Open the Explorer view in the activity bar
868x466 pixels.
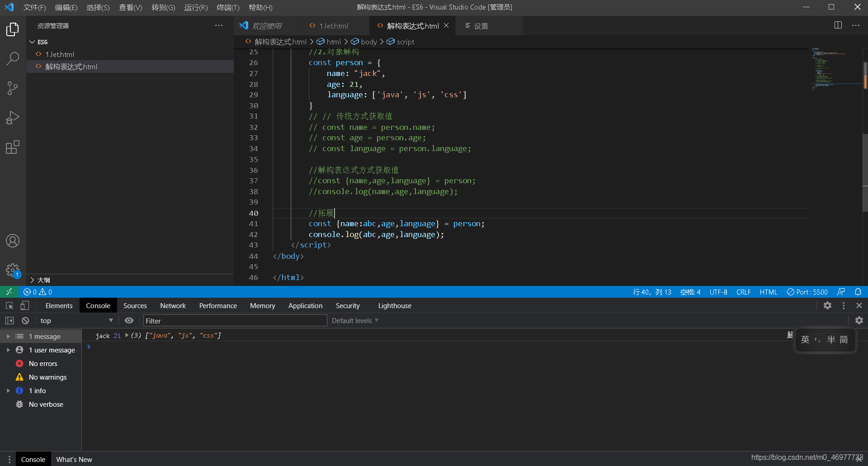tap(13, 29)
